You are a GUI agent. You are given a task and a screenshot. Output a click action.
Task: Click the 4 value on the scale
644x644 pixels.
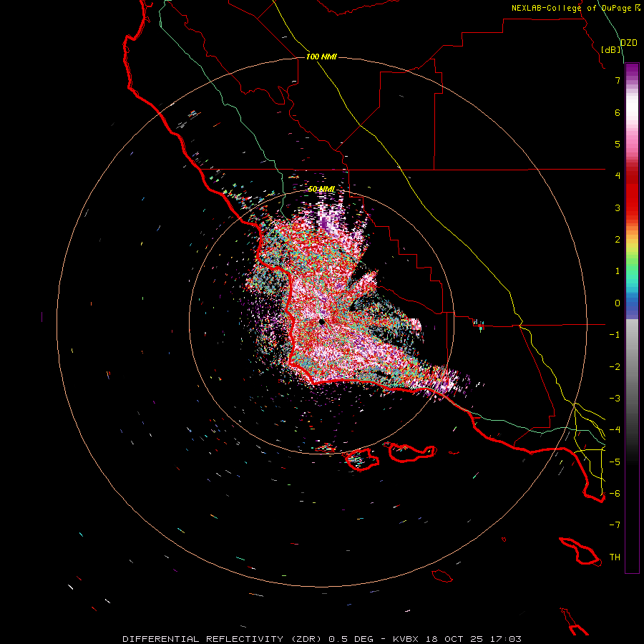pos(618,176)
